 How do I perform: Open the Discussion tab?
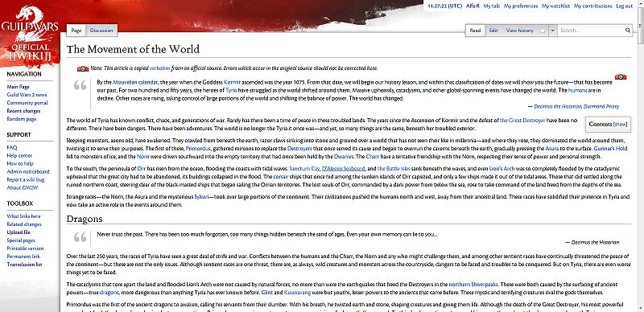(101, 31)
